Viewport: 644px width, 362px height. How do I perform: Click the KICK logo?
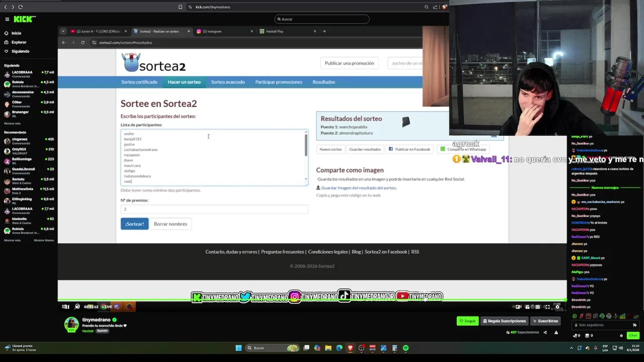point(24,19)
